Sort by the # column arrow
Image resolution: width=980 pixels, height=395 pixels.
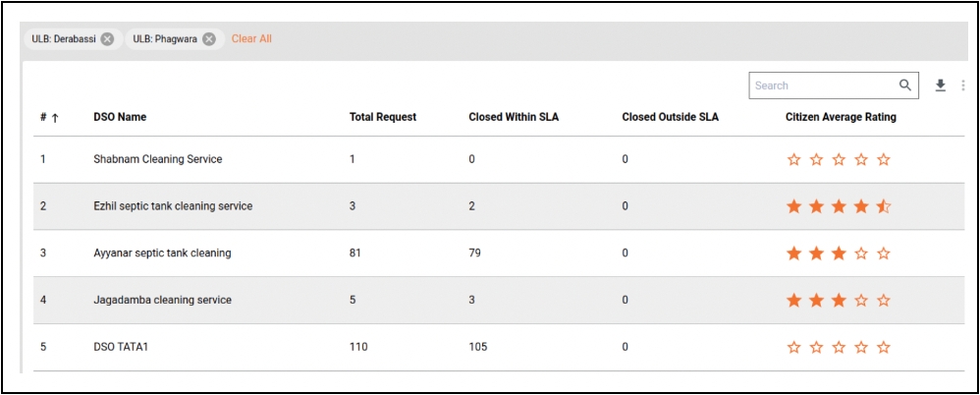(55, 118)
